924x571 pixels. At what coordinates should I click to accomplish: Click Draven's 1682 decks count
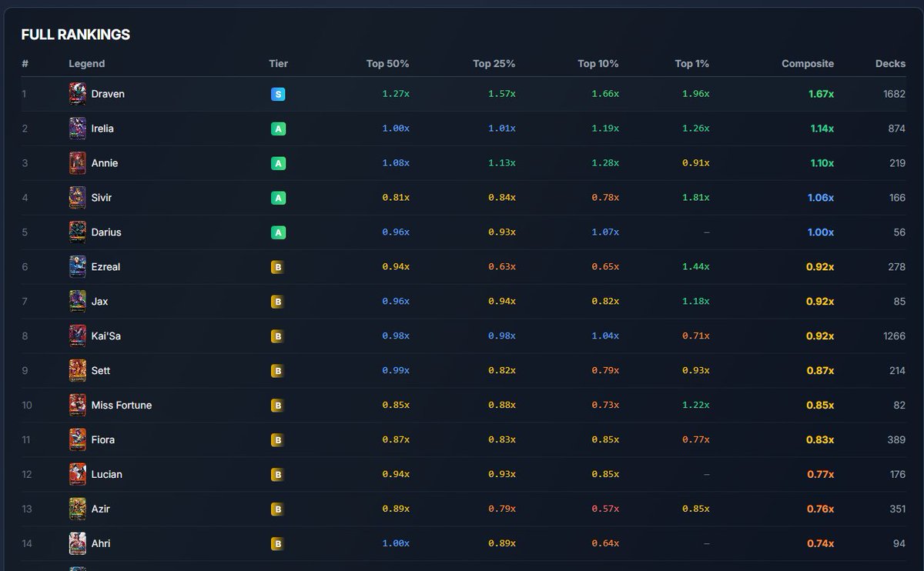(894, 94)
